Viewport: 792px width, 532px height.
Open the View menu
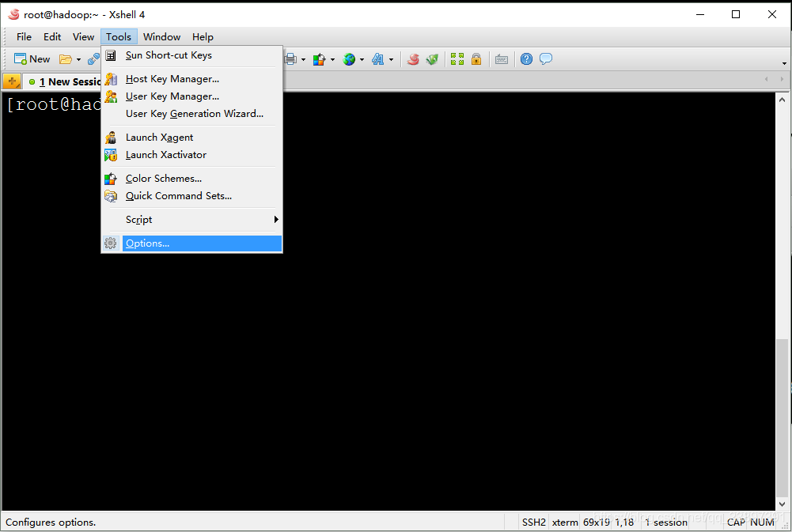(83, 37)
